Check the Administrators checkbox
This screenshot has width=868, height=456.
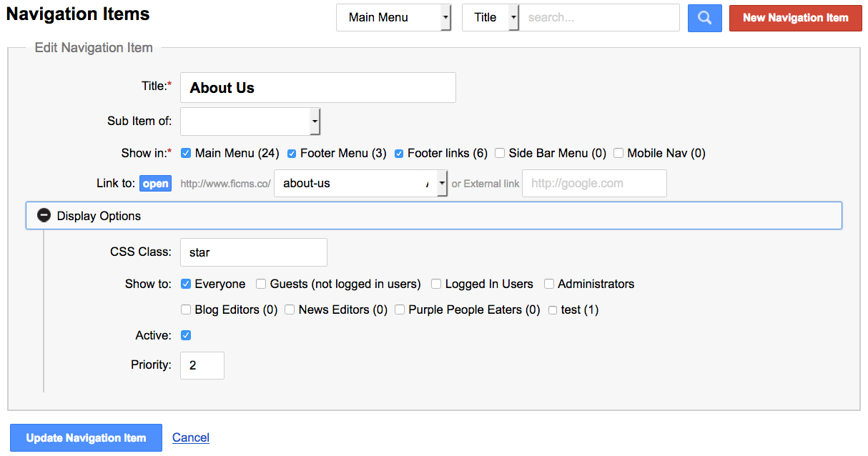[x=549, y=284]
